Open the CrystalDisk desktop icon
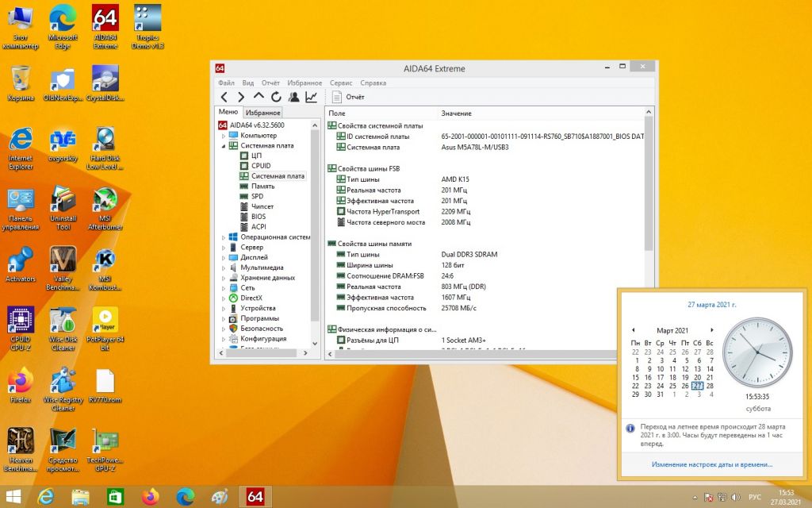Viewport: 812px width, 508px height. pos(105,83)
